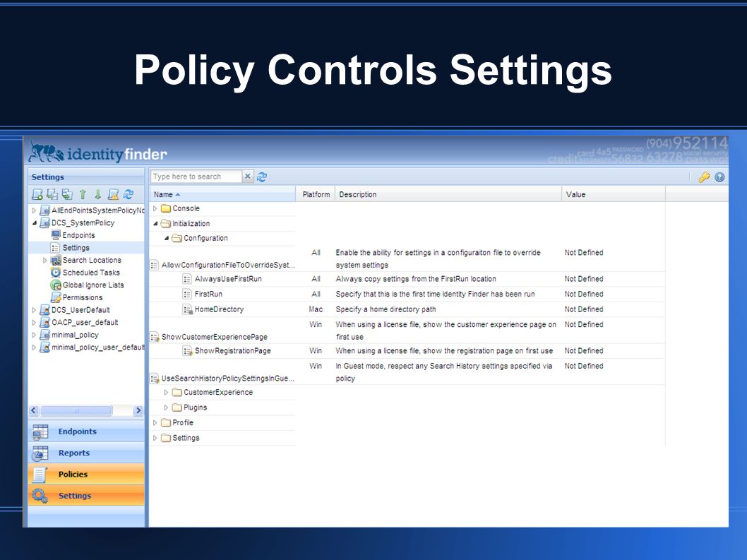Screen dimensions: 747x560
Task: Expand the OACP_user_default node
Action: pos(34,322)
